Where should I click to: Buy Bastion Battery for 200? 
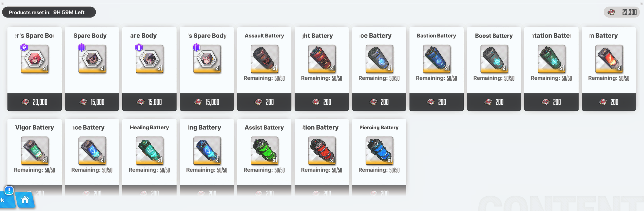(x=437, y=102)
